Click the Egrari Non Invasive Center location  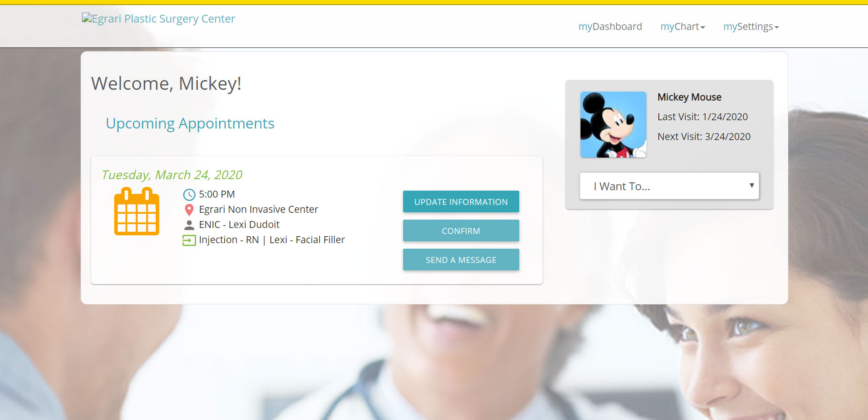pos(258,210)
